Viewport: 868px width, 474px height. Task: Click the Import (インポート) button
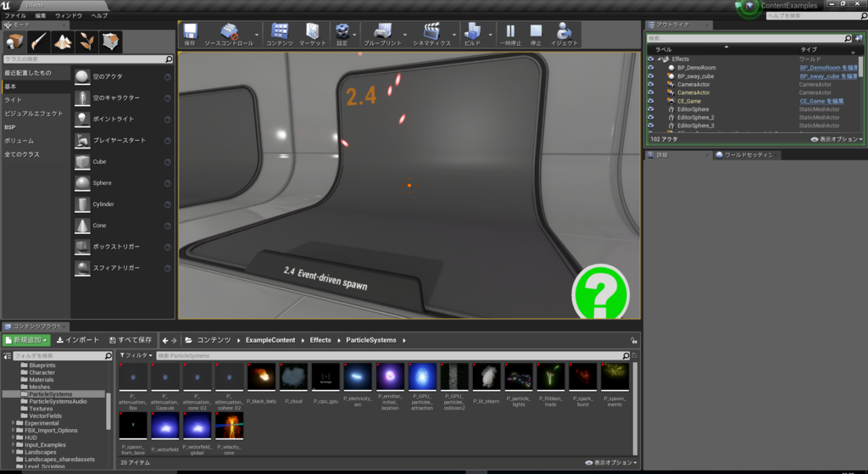[x=78, y=340]
